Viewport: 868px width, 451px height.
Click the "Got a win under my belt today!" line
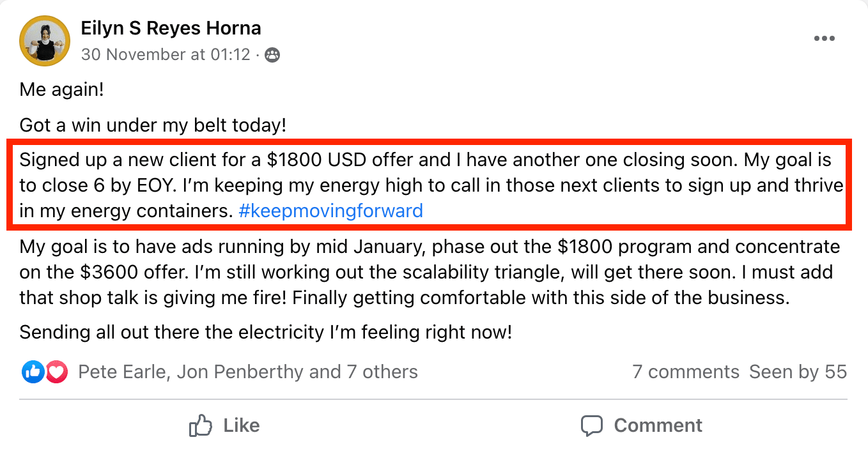tap(153, 125)
